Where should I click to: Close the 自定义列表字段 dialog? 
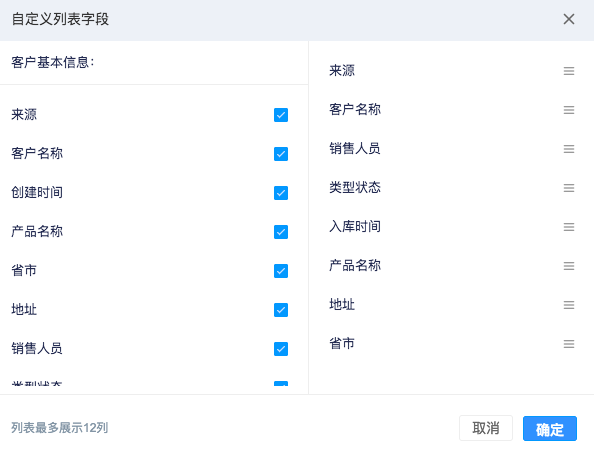pos(569,19)
